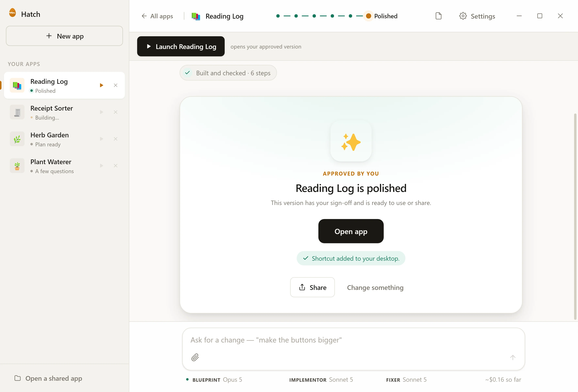This screenshot has width=578, height=392.
Task: Send the change request with arrow icon
Action: pos(513,357)
